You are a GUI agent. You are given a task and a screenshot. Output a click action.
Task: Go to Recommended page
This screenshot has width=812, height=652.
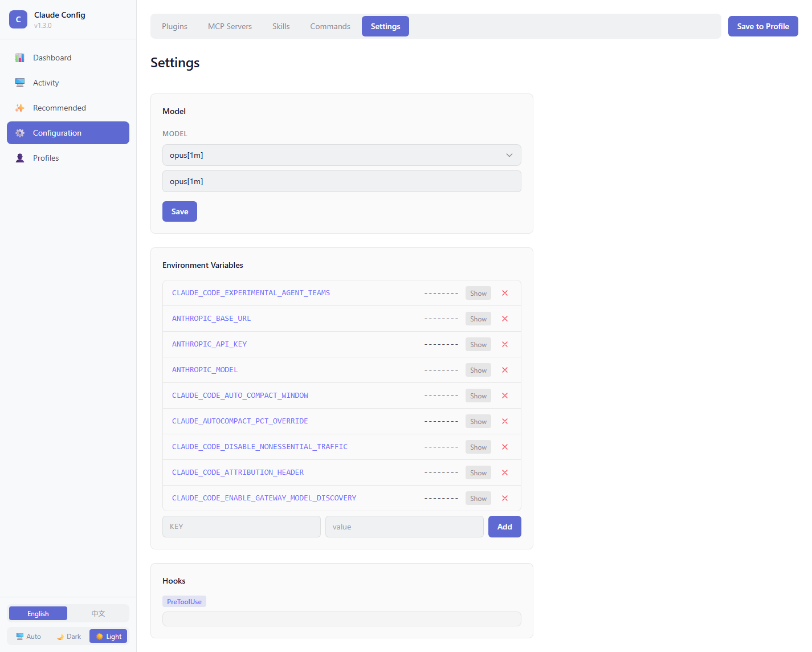(68, 108)
